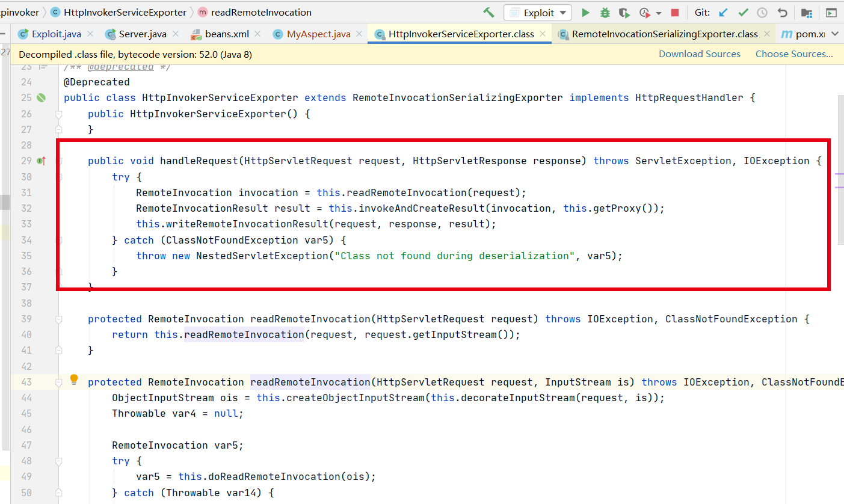
Task: Close the Server.java tab
Action: click(176, 34)
